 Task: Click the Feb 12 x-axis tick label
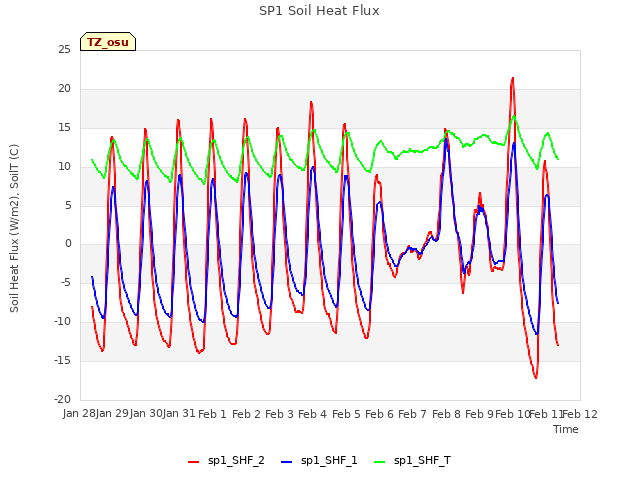pos(580,414)
